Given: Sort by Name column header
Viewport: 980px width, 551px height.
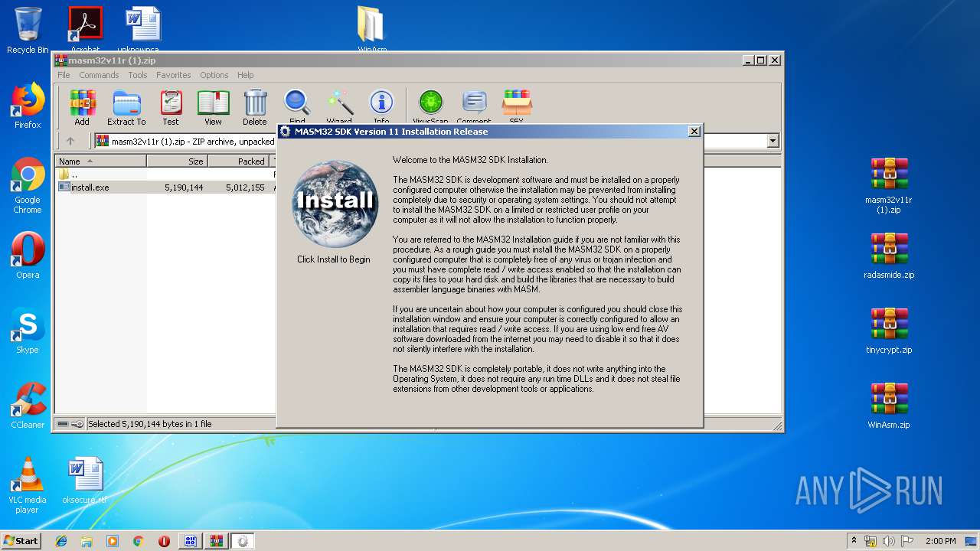Looking at the screenshot, I should [101, 161].
